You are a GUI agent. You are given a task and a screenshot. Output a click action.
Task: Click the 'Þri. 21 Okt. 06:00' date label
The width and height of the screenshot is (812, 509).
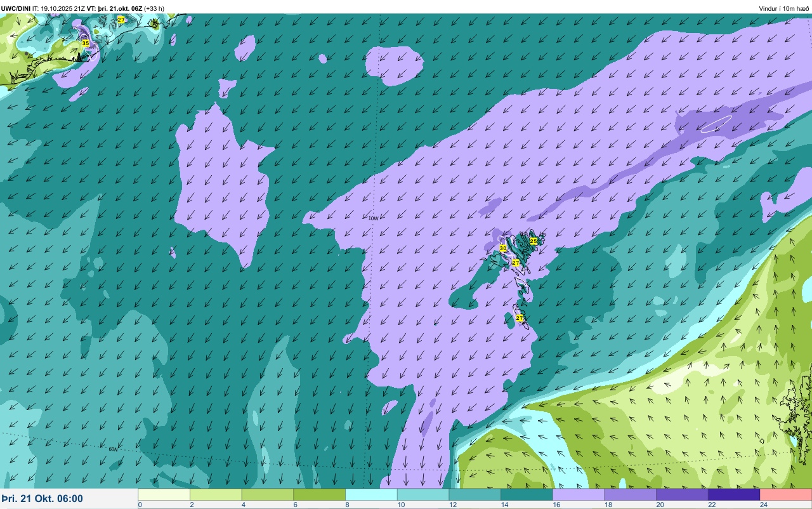pyautogui.click(x=42, y=499)
